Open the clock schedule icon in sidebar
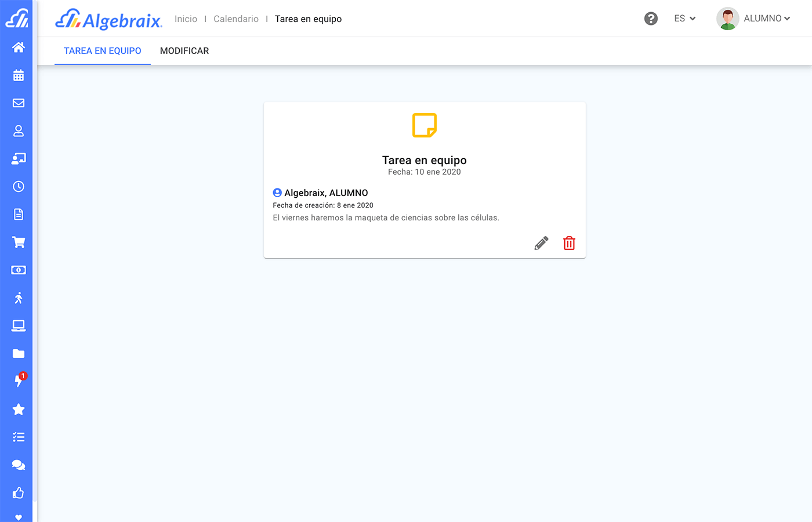 click(x=19, y=187)
